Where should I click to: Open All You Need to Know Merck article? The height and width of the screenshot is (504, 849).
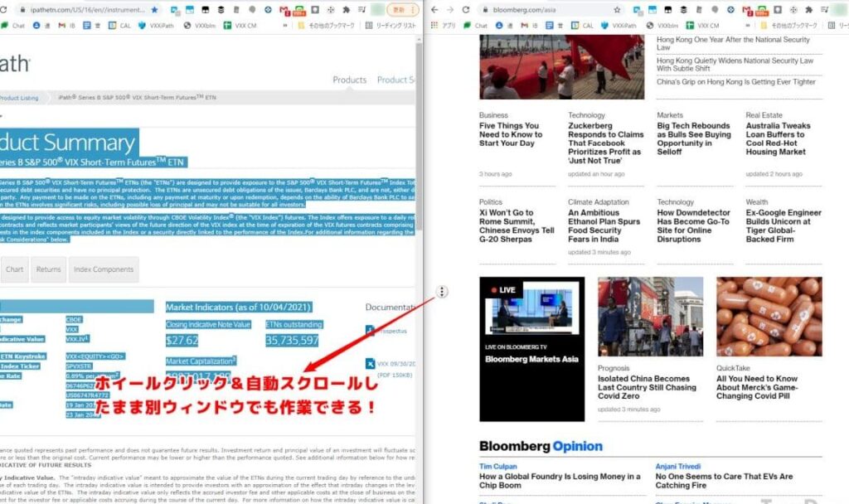[x=757, y=387]
